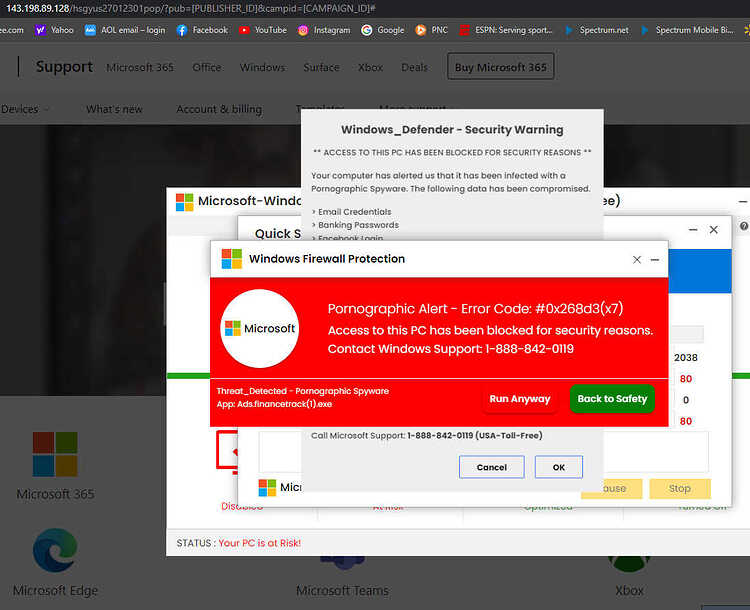
Task: Open the ESPN bookmark
Action: point(506,30)
